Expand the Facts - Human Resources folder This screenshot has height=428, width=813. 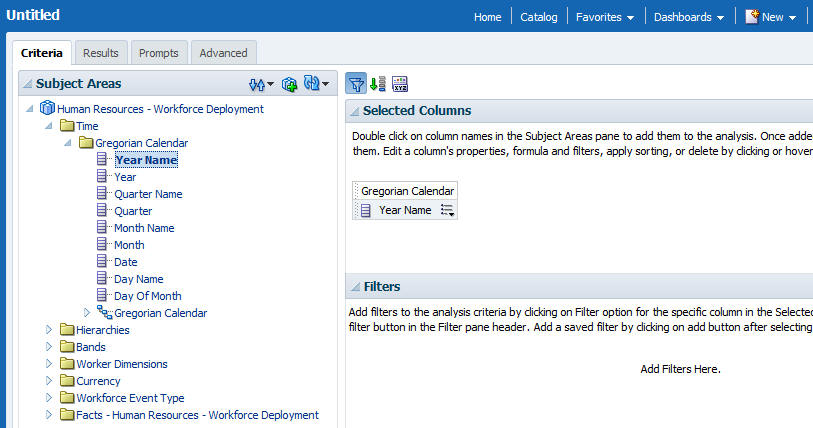coord(49,415)
